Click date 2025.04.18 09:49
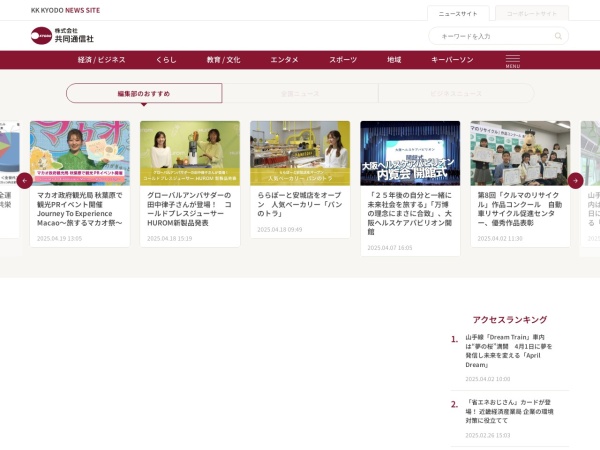Screen dimensions: 600x450 [280, 230]
